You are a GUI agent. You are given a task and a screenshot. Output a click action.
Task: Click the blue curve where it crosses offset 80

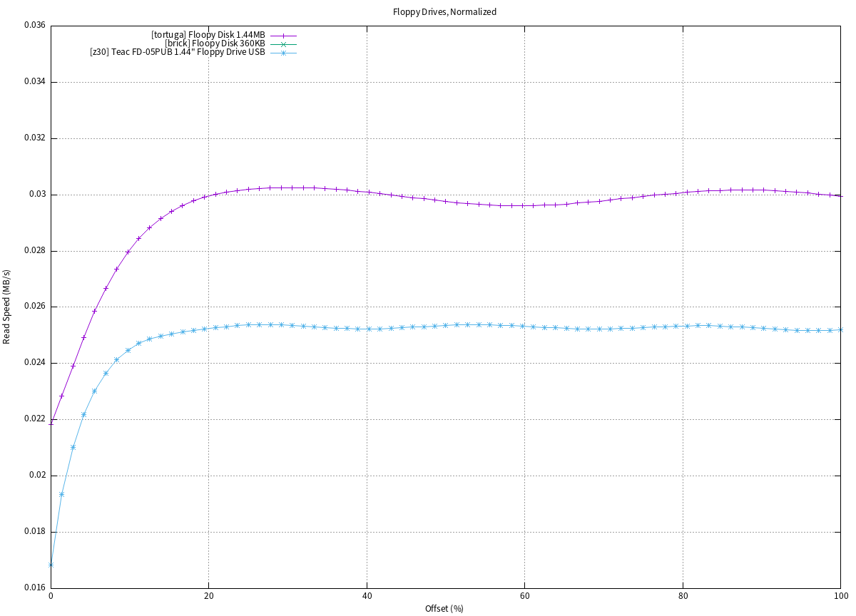683,326
